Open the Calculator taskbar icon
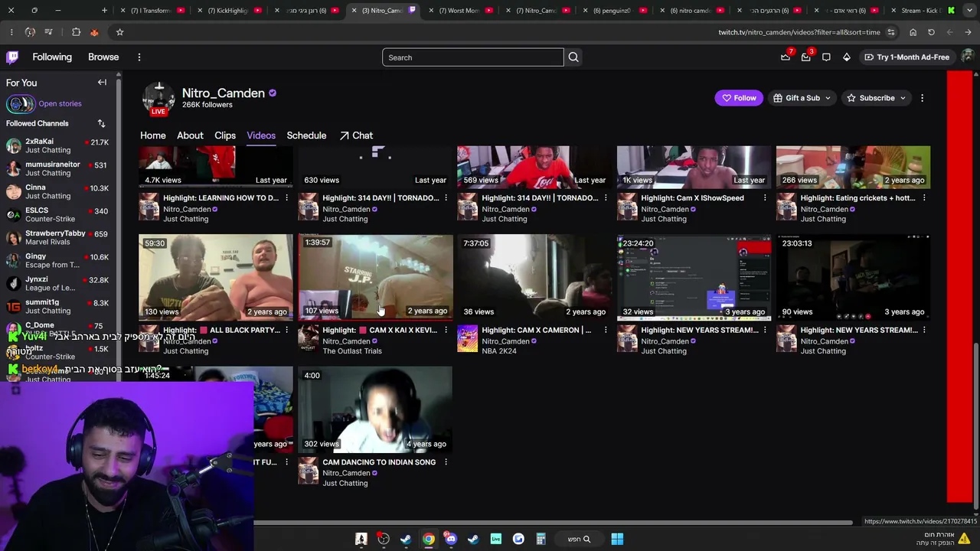980x551 pixels. point(541,539)
